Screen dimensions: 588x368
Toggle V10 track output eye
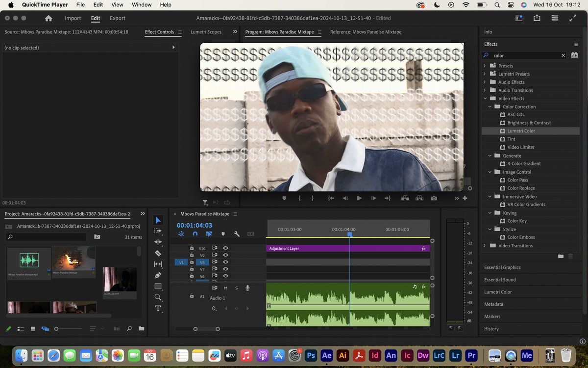(x=226, y=248)
